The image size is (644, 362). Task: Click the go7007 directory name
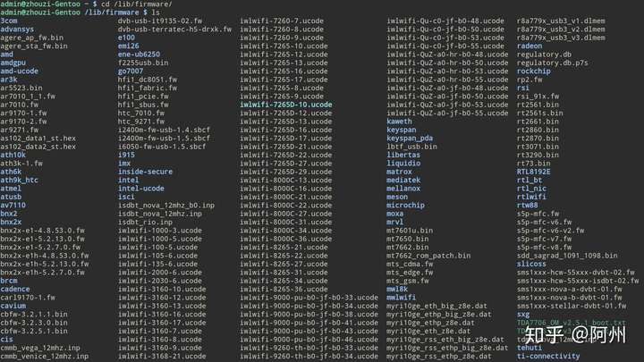pyautogui.click(x=133, y=71)
